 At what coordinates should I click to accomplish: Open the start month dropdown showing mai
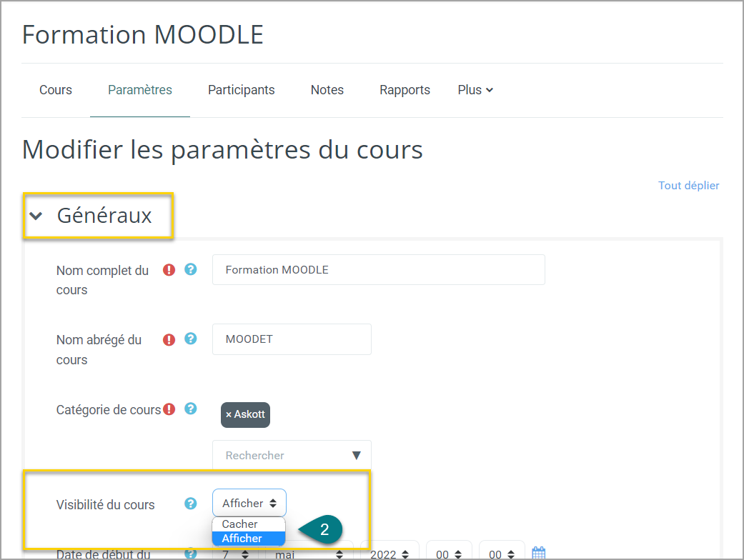pyautogui.click(x=309, y=554)
